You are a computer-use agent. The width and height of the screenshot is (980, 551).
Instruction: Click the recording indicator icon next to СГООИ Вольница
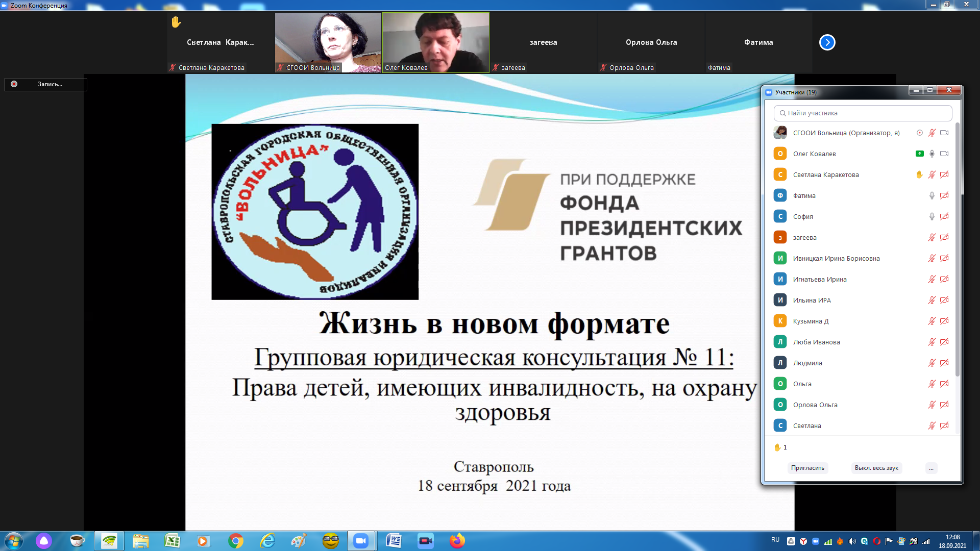point(919,133)
